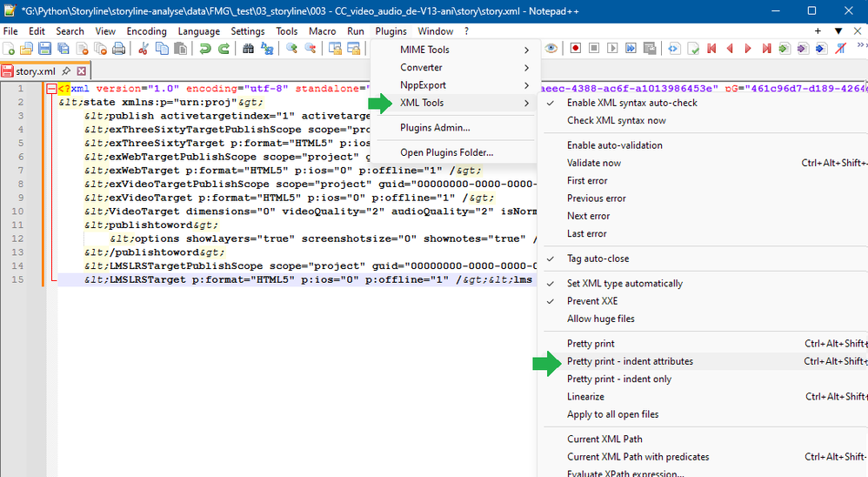The width and height of the screenshot is (868, 477).
Task: Click the Cut scissors icon
Action: pyautogui.click(x=144, y=49)
